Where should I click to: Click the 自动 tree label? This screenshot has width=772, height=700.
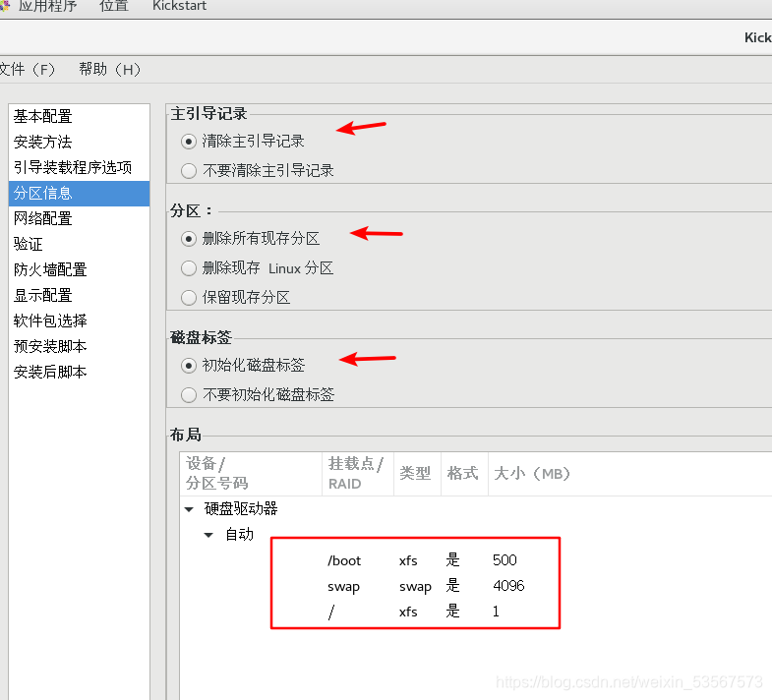(x=239, y=535)
